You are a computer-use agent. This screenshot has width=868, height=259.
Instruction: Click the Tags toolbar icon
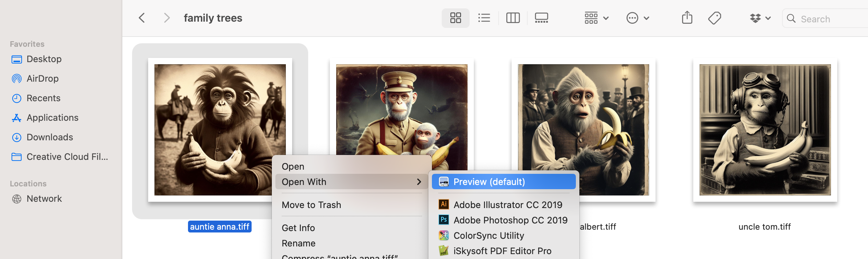pyautogui.click(x=715, y=18)
